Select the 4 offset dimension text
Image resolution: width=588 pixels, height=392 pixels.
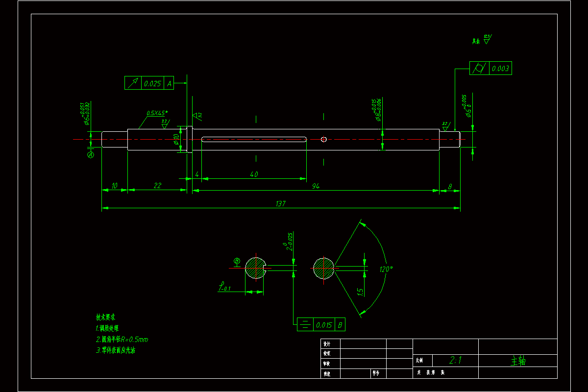click(x=197, y=174)
